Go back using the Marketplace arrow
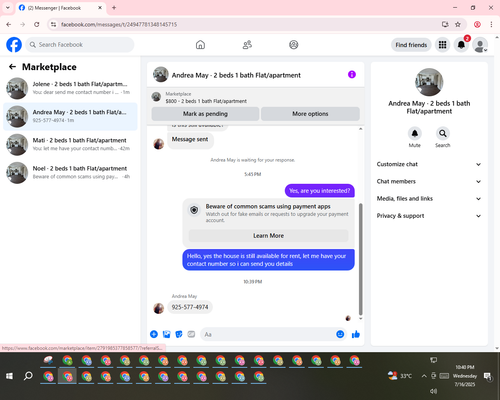This screenshot has height=400, width=500. point(12,67)
